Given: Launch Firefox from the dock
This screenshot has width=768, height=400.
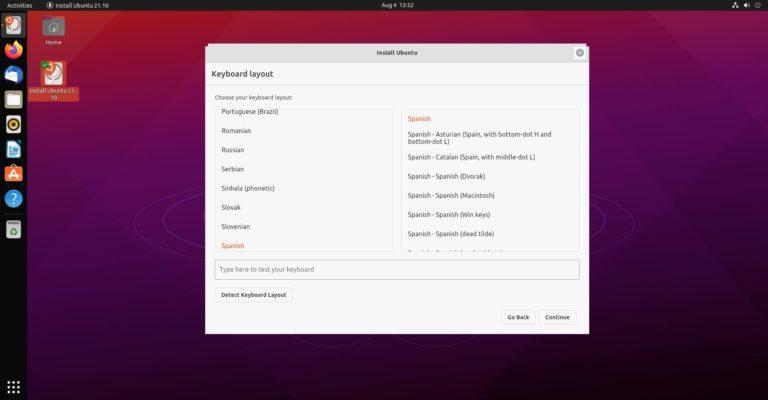Looking at the screenshot, I should (13, 49).
